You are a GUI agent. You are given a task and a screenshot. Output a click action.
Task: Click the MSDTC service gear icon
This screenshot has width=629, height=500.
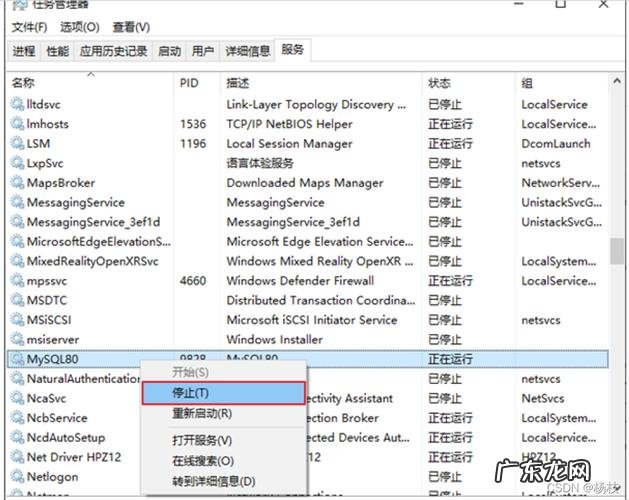[x=17, y=300]
